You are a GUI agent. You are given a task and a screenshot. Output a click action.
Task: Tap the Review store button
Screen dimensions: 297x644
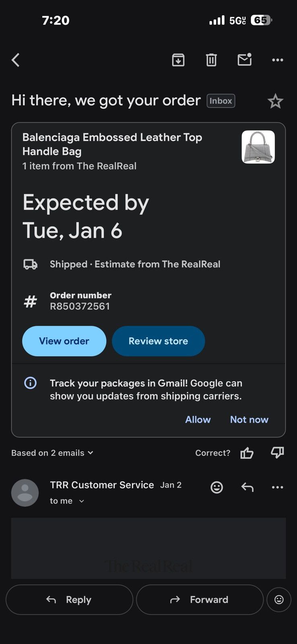pos(158,341)
